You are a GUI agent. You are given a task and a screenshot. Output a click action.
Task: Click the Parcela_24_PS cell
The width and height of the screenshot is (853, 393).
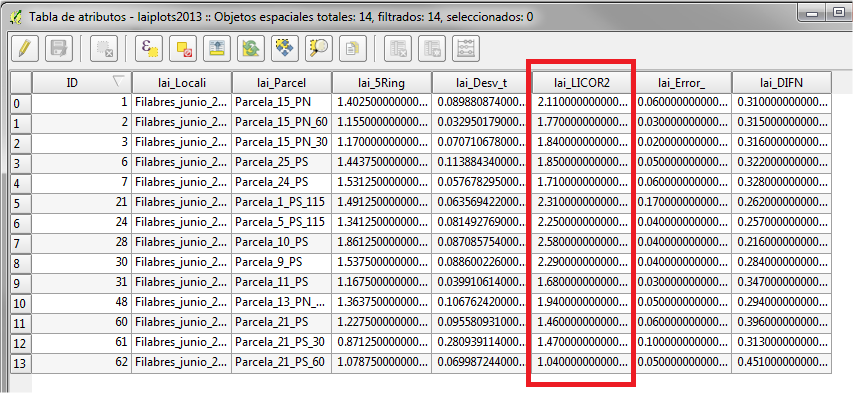pyautogui.click(x=282, y=182)
